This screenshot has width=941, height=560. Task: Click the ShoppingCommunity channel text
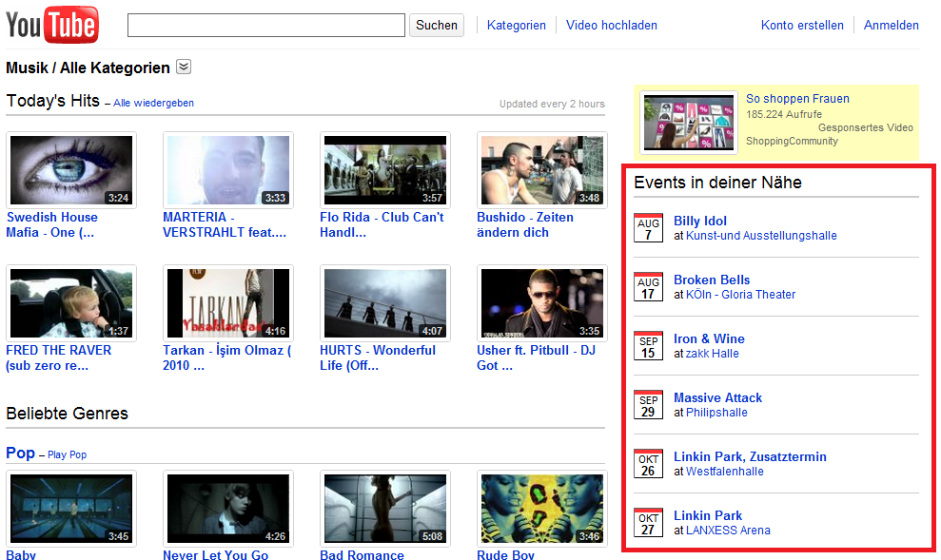(x=792, y=141)
